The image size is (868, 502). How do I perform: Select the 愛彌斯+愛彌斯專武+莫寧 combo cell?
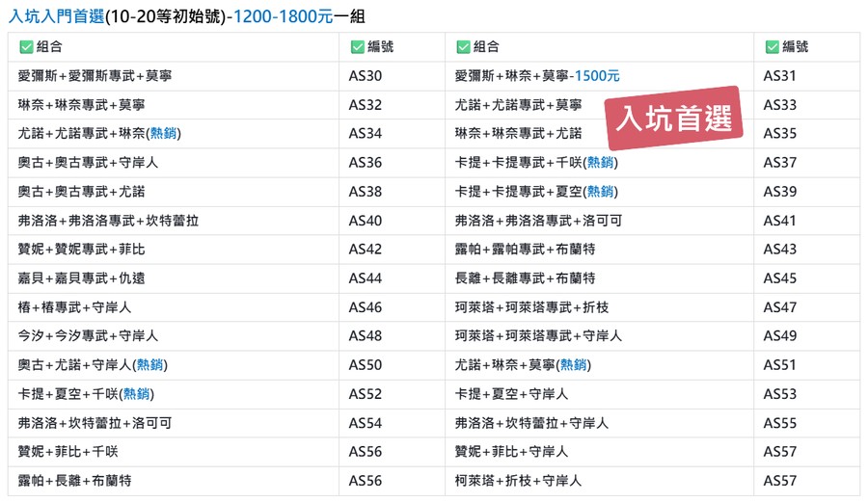click(95, 76)
